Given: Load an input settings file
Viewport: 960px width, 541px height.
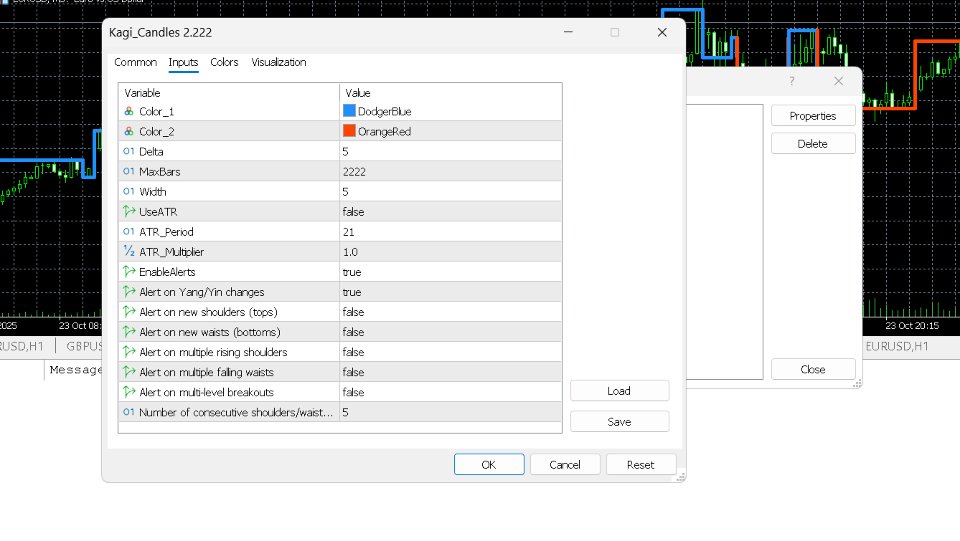Looking at the screenshot, I should pos(619,390).
